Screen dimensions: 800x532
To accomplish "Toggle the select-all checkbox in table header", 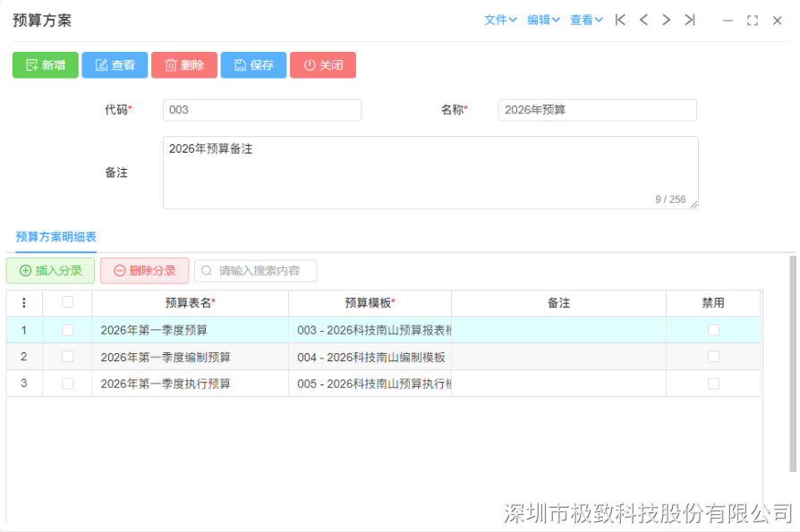I will pyautogui.click(x=67, y=302).
